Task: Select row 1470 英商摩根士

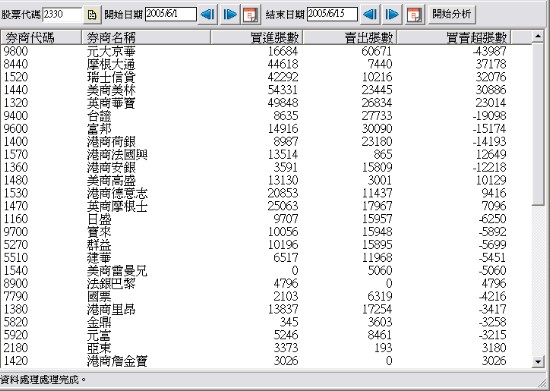Action: pyautogui.click(x=266, y=206)
